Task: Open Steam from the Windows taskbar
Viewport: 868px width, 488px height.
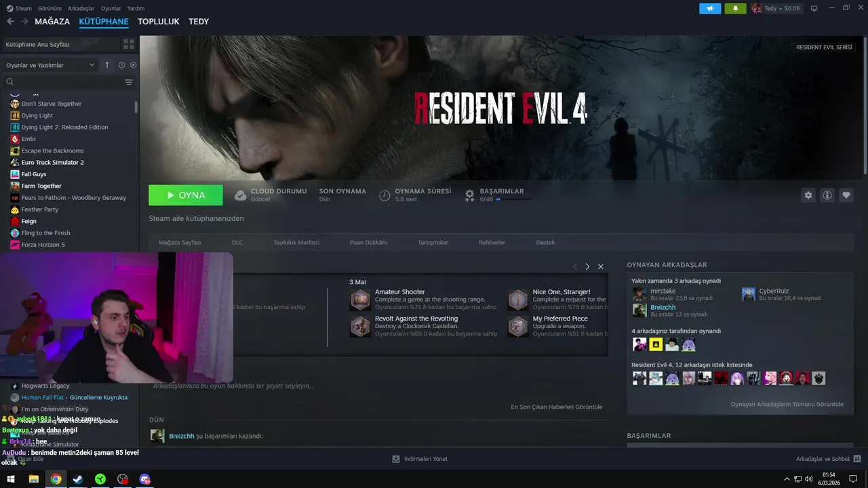Action: point(78,479)
